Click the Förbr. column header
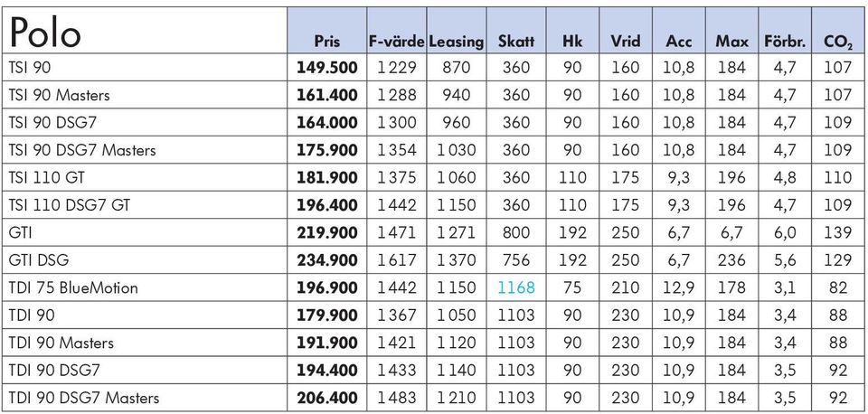 pyautogui.click(x=785, y=41)
